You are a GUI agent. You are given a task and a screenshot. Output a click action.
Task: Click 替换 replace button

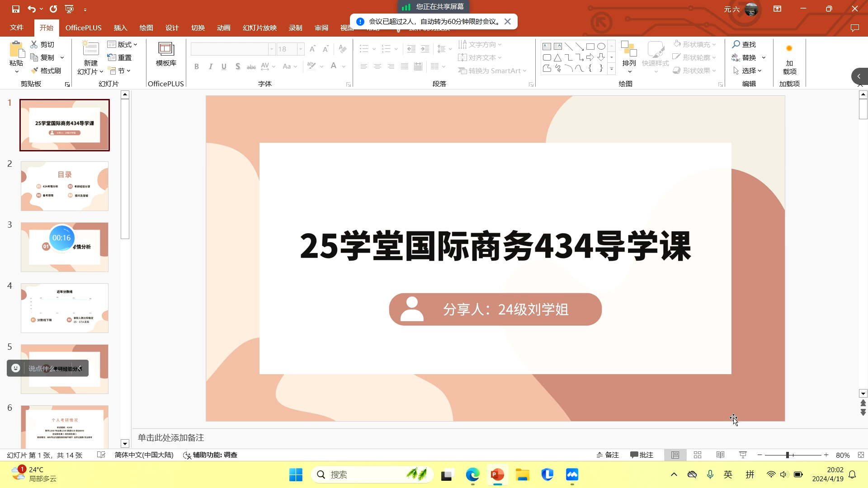click(x=744, y=57)
